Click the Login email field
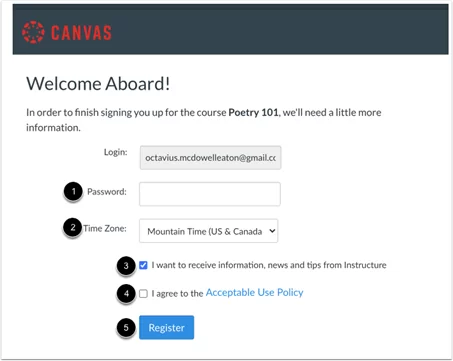Screen dimensions: 453x361 pos(211,158)
